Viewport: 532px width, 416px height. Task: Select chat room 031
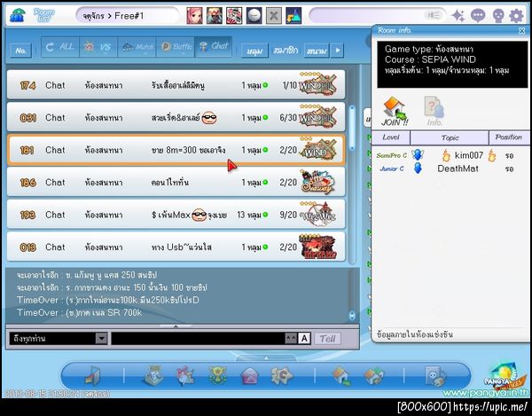coord(176,117)
